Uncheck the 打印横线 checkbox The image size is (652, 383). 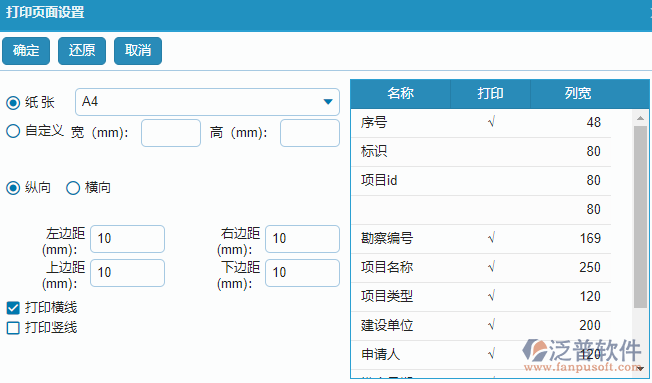(13, 308)
